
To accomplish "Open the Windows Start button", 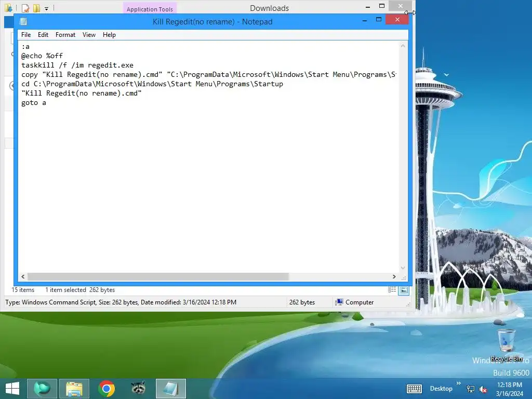I will (x=12, y=389).
